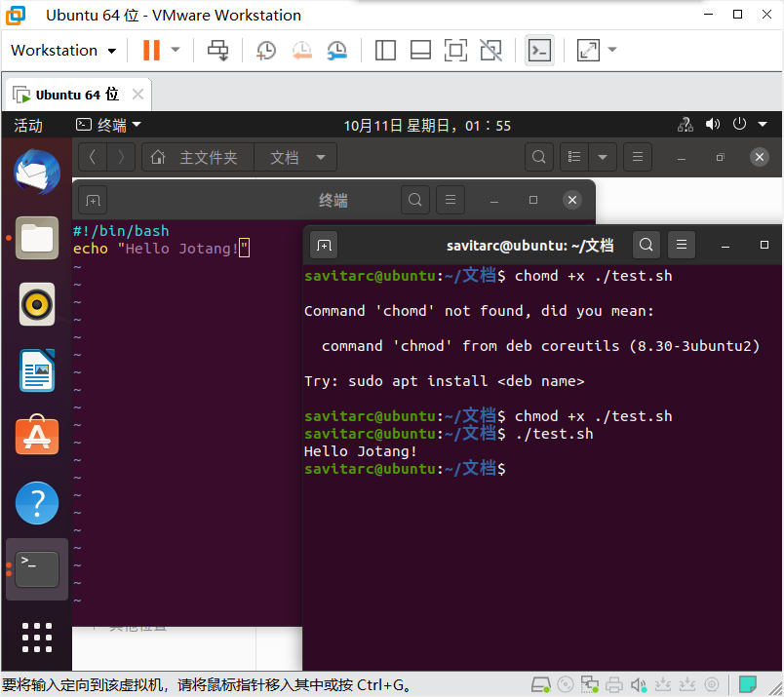Image resolution: width=784 pixels, height=697 pixels.
Task: Open clock and calendar panel
Action: click(427, 125)
